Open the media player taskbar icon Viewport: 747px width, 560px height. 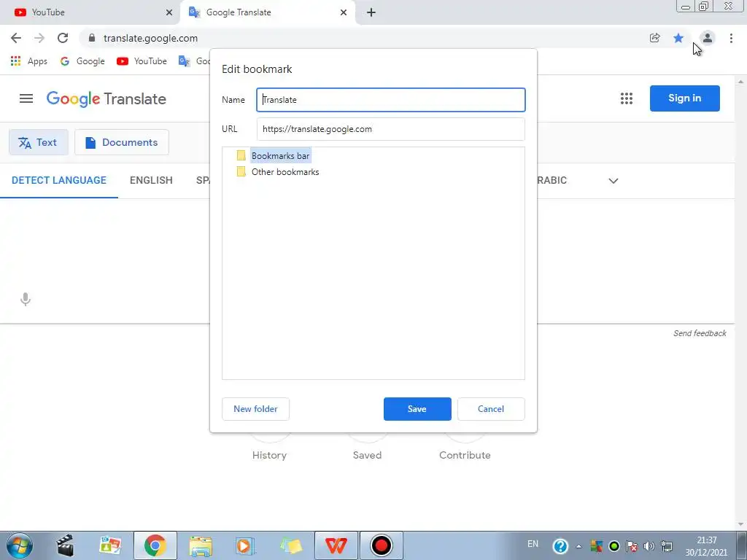245,545
